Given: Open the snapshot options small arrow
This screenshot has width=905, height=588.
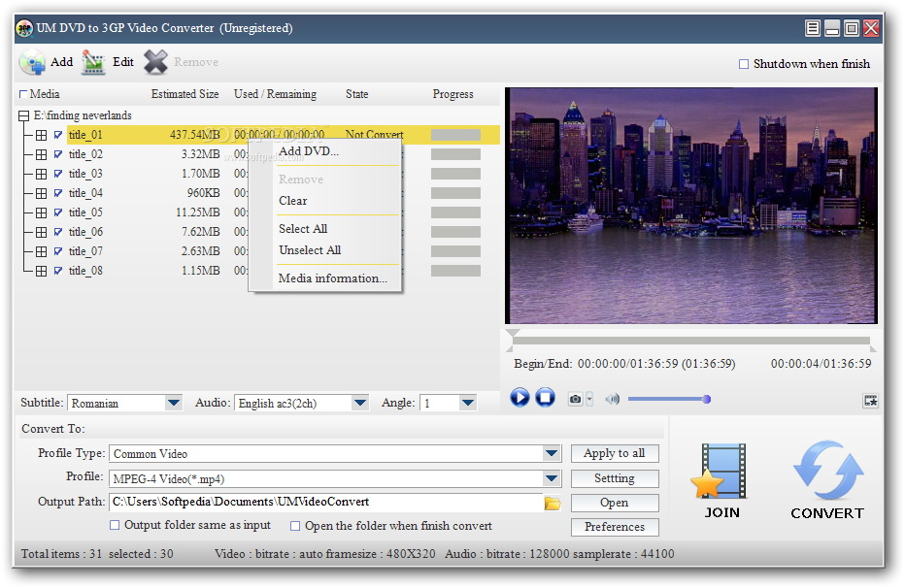Looking at the screenshot, I should [589, 399].
